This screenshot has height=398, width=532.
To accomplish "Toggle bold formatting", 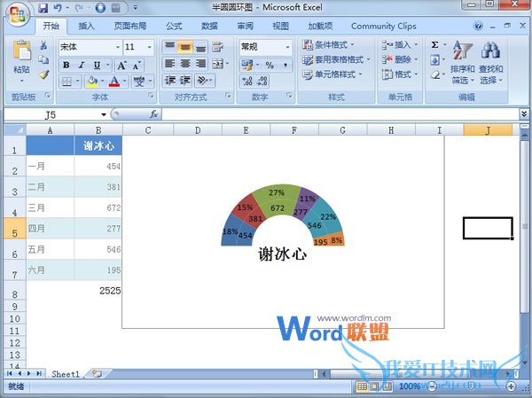I will pos(66,65).
